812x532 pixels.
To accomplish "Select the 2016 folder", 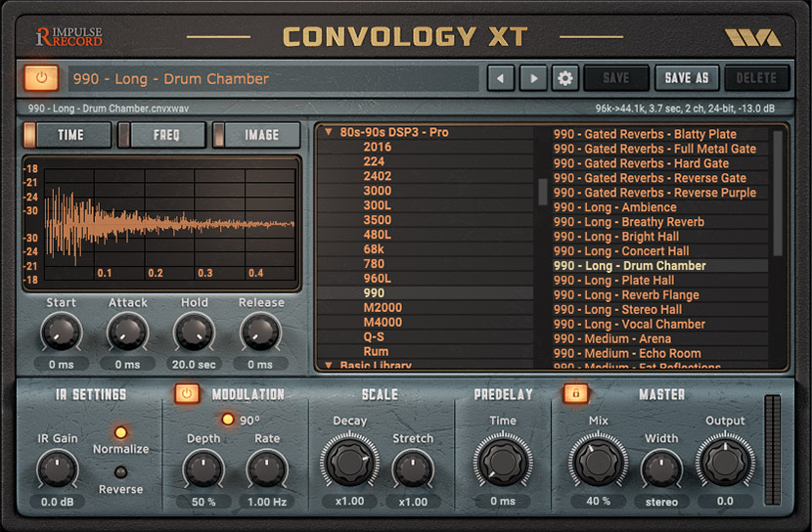I will [377, 147].
